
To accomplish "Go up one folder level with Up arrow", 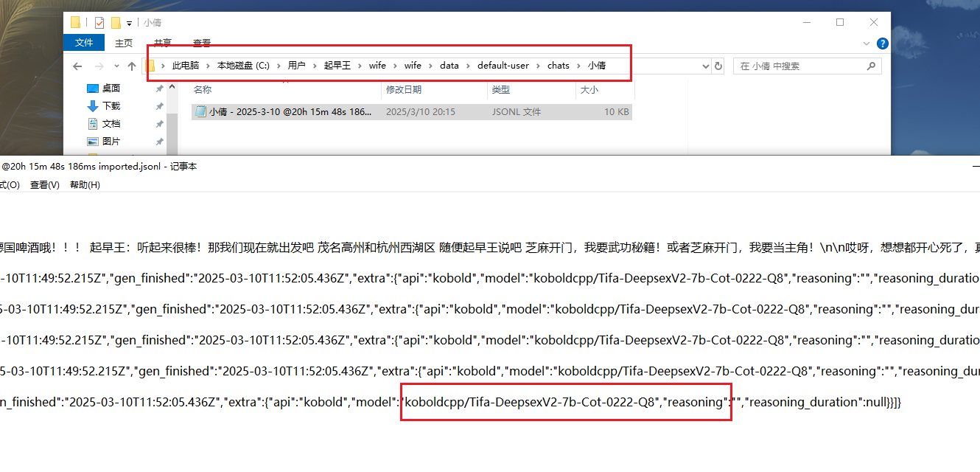I will click(132, 66).
